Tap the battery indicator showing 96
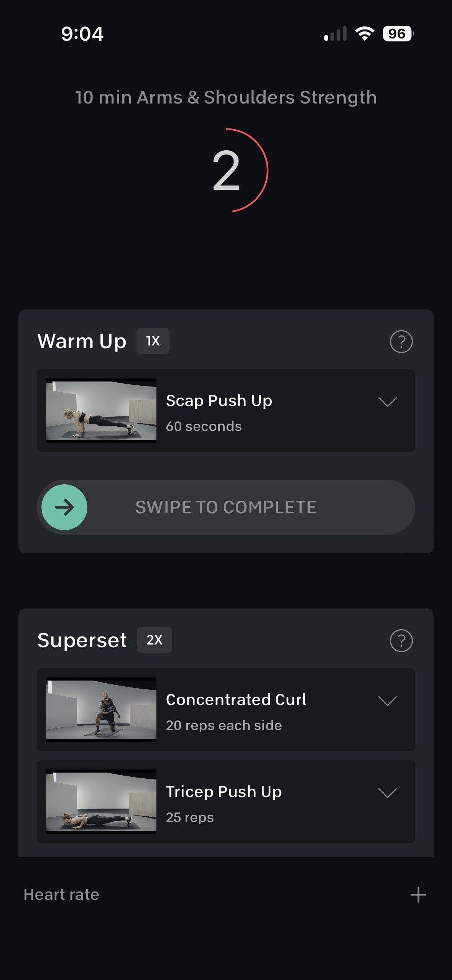This screenshot has width=452, height=980. click(x=398, y=34)
